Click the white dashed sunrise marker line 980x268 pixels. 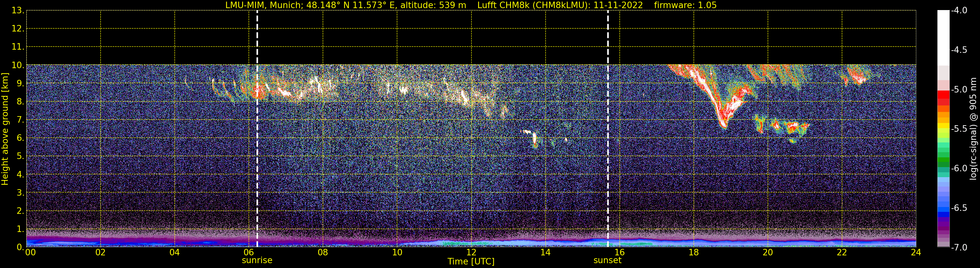[x=257, y=129]
